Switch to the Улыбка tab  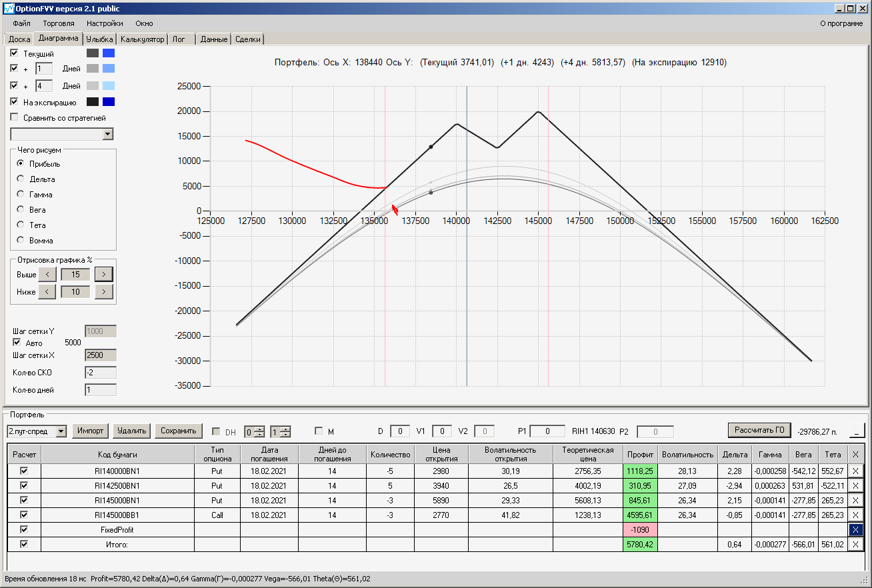tap(100, 39)
